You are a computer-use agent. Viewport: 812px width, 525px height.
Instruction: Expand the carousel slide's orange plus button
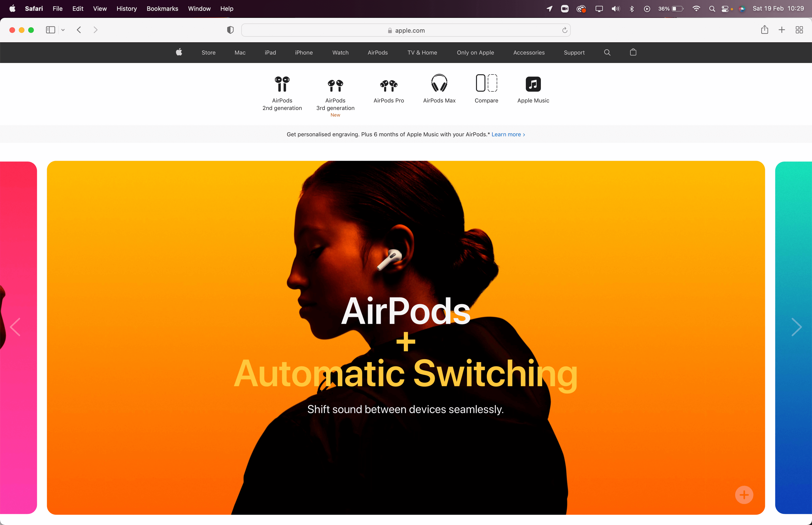coord(744,495)
